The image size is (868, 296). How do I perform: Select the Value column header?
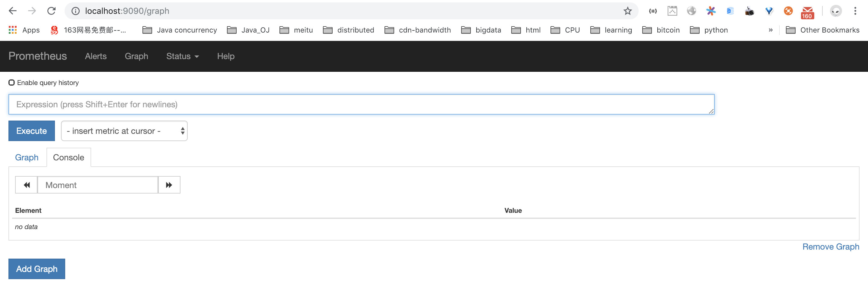click(x=513, y=211)
